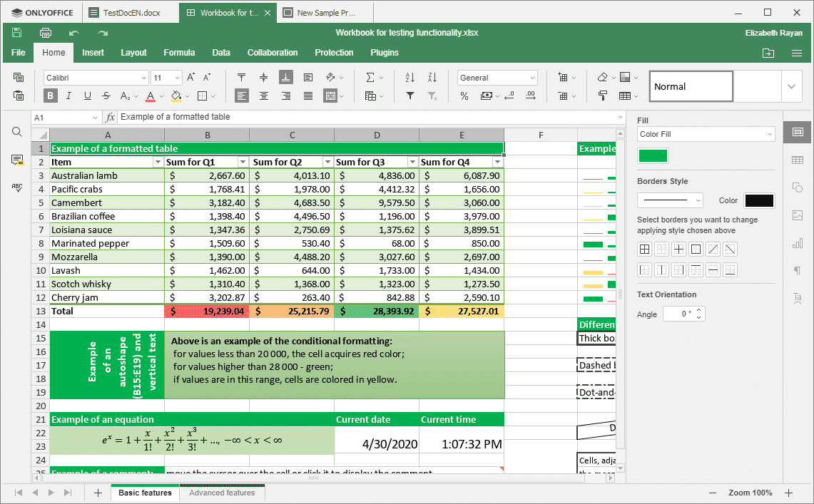Screen dimensions: 814x504
Task: Undo the last action
Action: [73, 34]
